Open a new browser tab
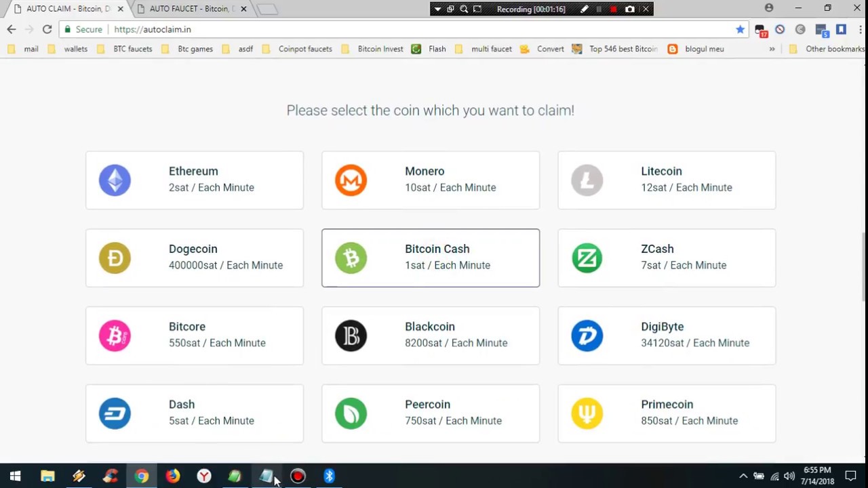Viewport: 868px width, 488px height. 267,9
